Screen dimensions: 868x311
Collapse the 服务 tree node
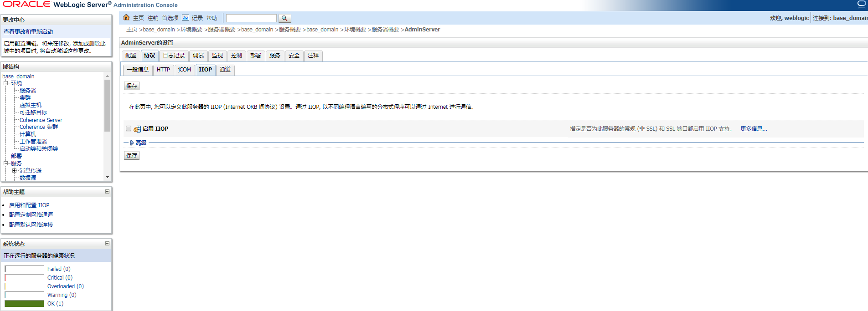point(6,163)
